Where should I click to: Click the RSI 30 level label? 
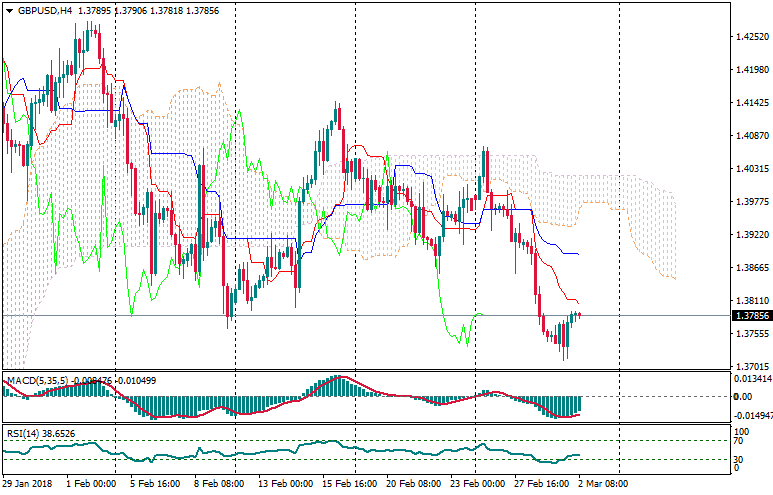coord(741,459)
